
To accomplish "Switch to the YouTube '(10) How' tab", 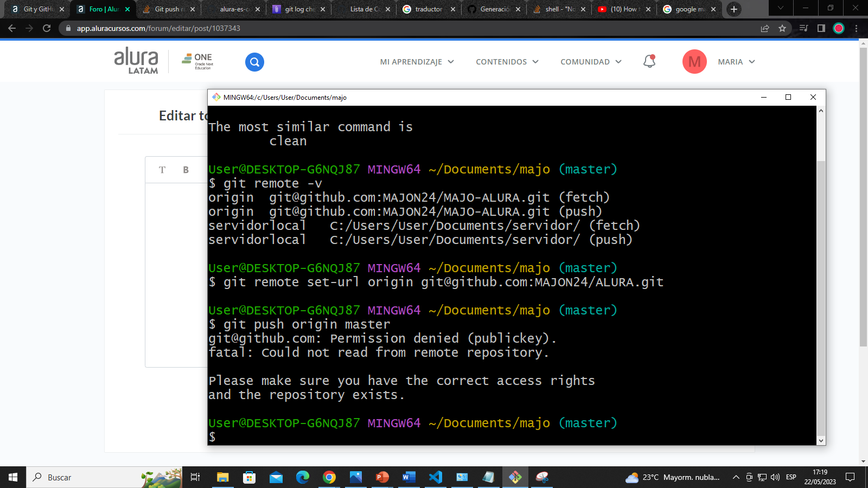I will click(x=624, y=9).
